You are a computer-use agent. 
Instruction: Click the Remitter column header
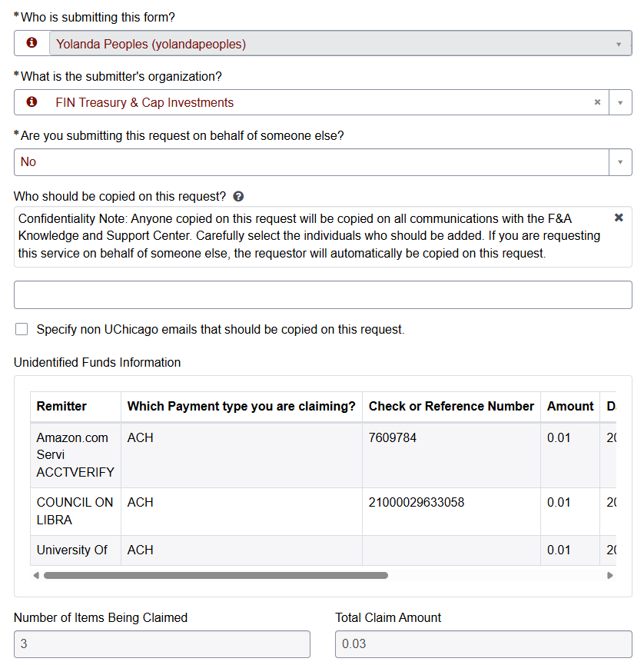pyautogui.click(x=61, y=407)
